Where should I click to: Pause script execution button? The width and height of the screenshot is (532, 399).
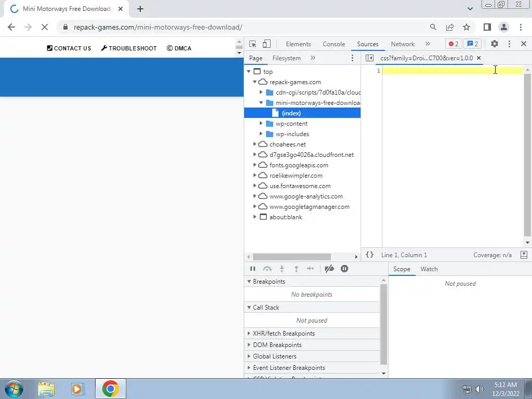coord(253,269)
